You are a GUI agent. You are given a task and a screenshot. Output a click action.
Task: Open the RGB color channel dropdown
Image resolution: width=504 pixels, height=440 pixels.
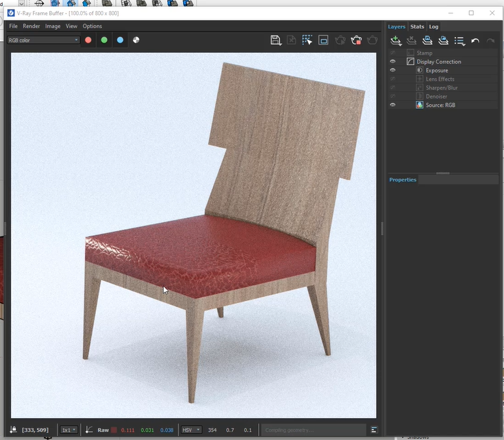pos(44,40)
